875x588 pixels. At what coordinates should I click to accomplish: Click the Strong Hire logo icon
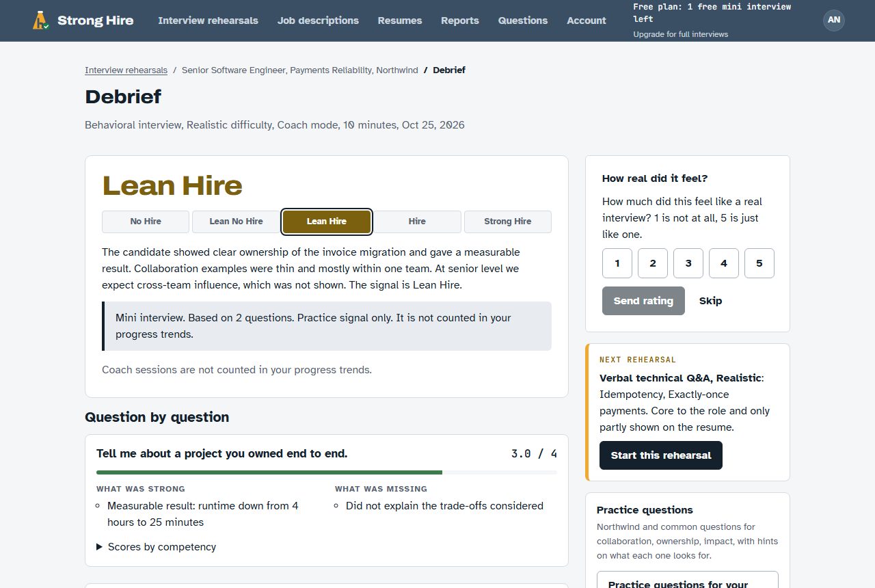pos(41,21)
